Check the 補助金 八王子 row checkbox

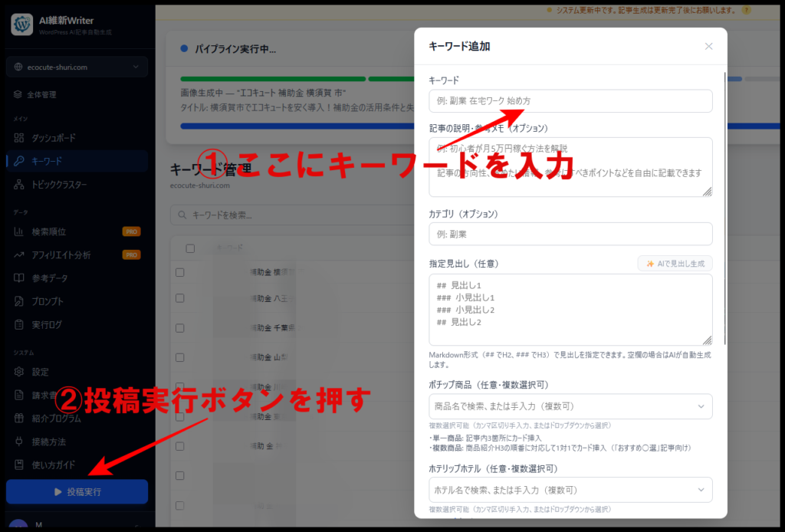[179, 297]
